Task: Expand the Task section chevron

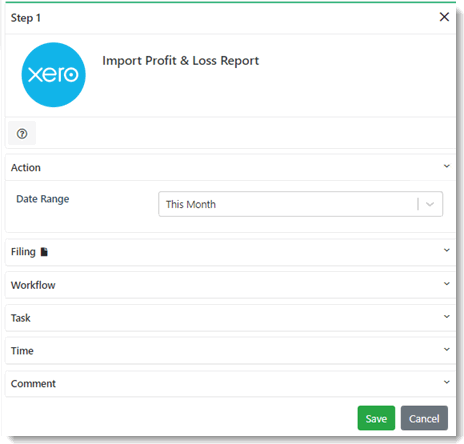Action: point(447,316)
